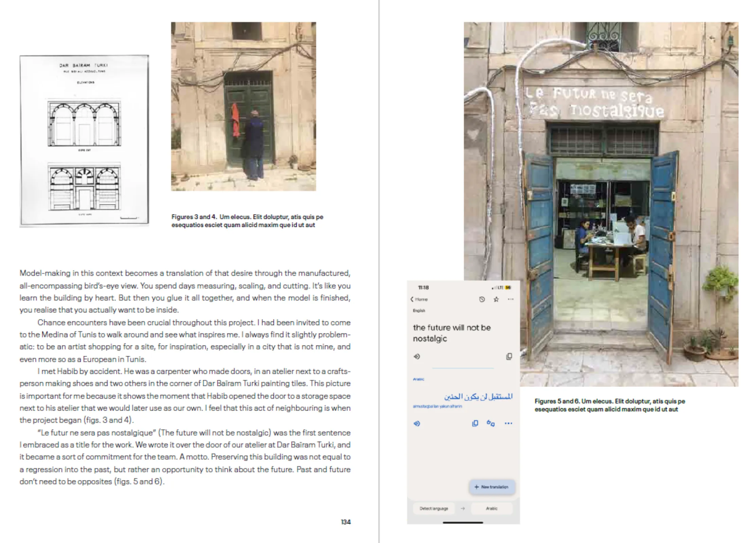
Task: Tap the blue feedback icon under translation
Action: (x=491, y=423)
